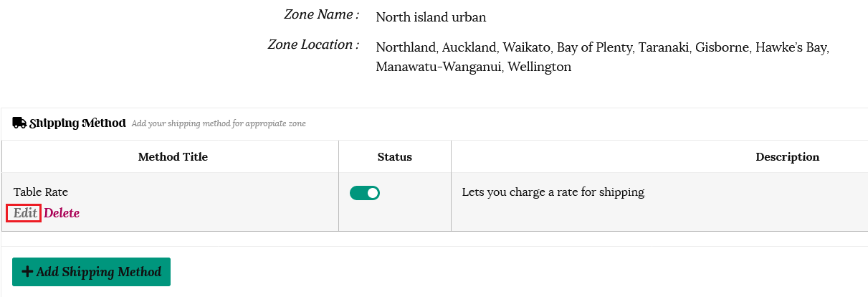The image size is (868, 297).
Task: Click the Shipping Method section heading
Action: tap(77, 123)
